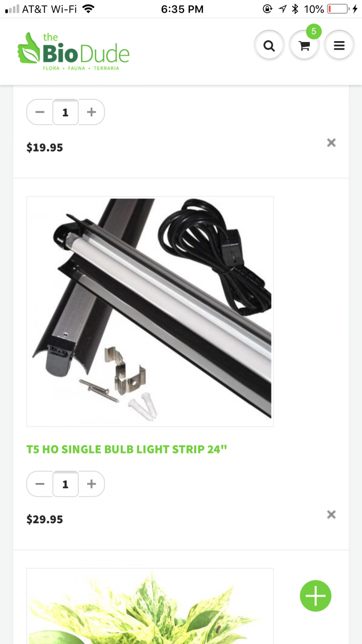Tap The Bio Dude logo
362x644 pixels.
tap(73, 51)
